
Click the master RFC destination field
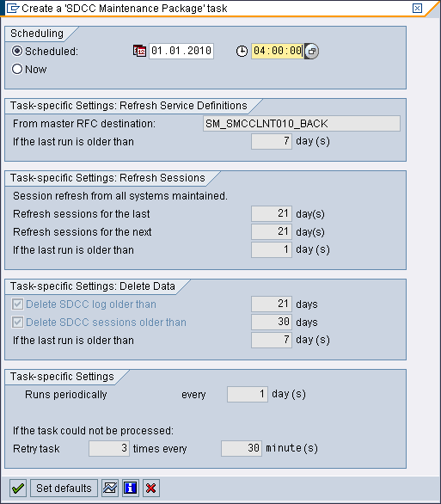(301, 124)
